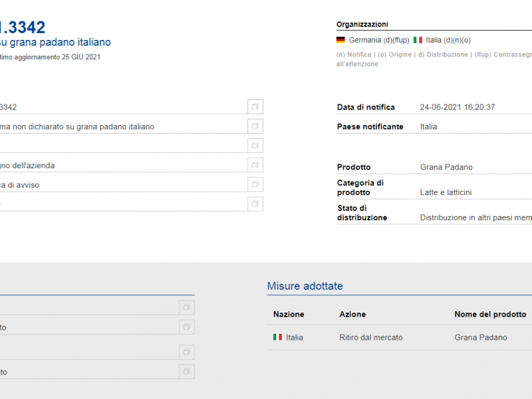Copy the reference number 3342 field
The image size is (532, 399).
tap(255, 107)
